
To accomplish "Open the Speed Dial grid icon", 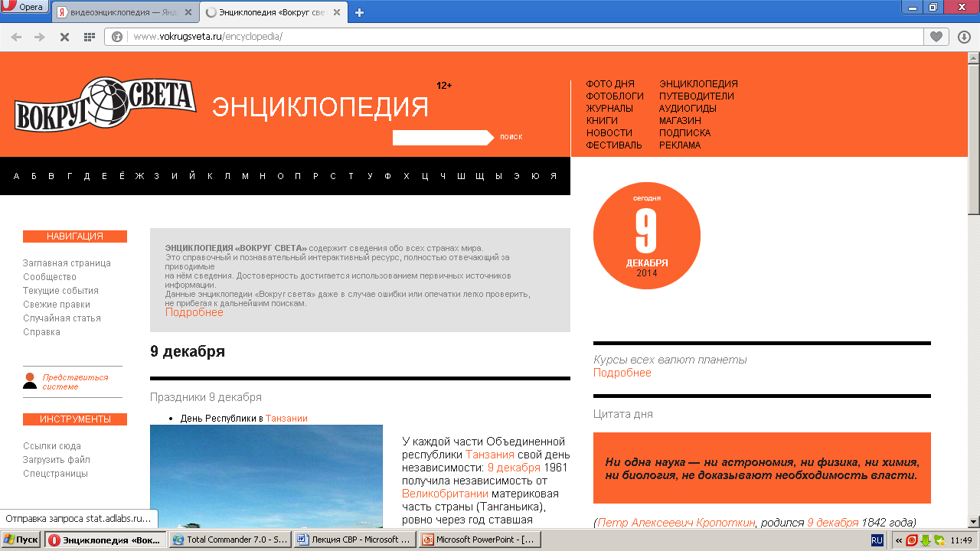I will click(90, 37).
